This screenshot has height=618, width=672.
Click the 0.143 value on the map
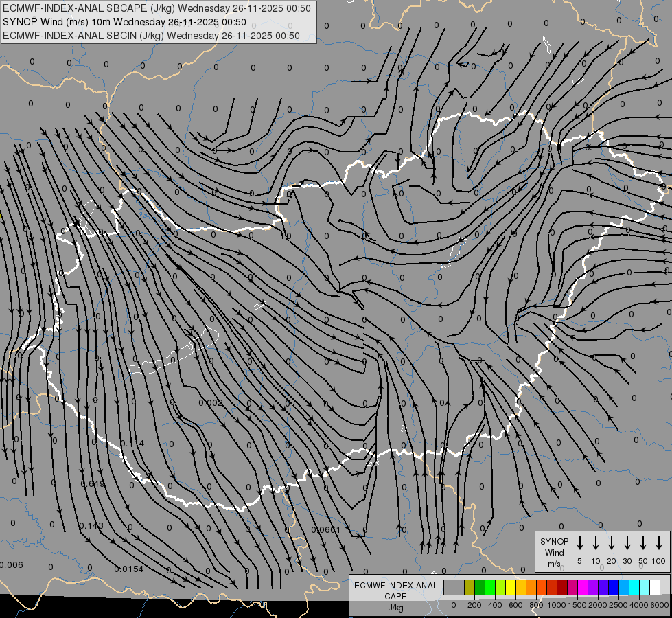pos(91,525)
